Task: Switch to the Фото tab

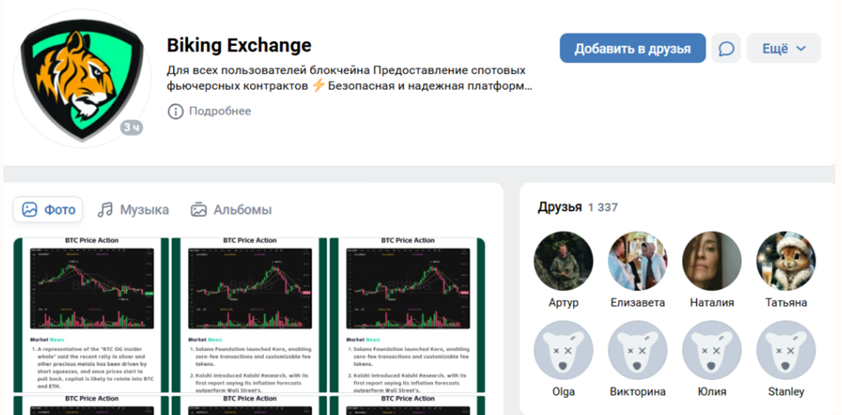Action: pyautogui.click(x=48, y=210)
